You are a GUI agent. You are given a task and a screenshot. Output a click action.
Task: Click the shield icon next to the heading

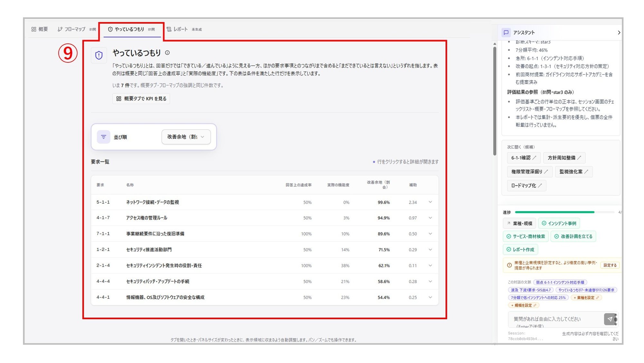[x=99, y=55]
